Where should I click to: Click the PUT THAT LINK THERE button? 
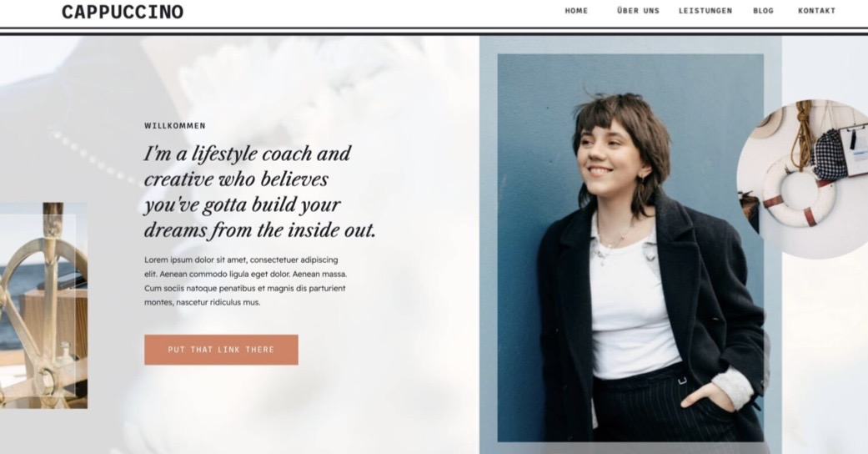222,350
